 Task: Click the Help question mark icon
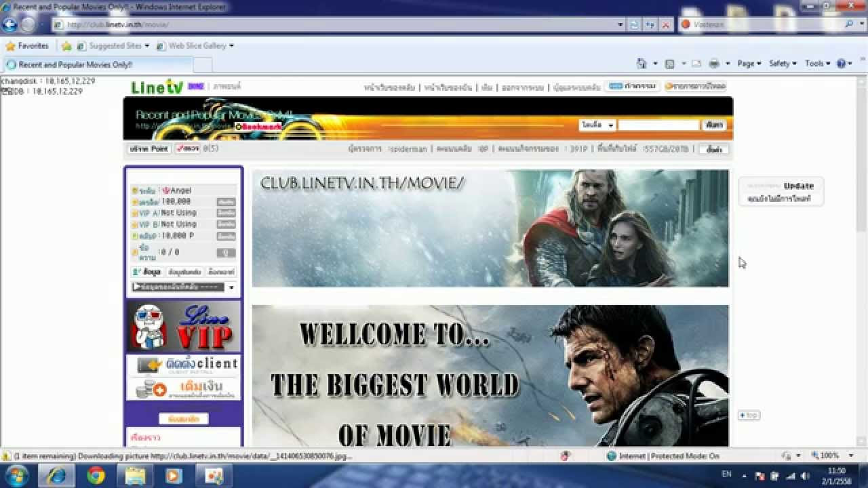[842, 64]
